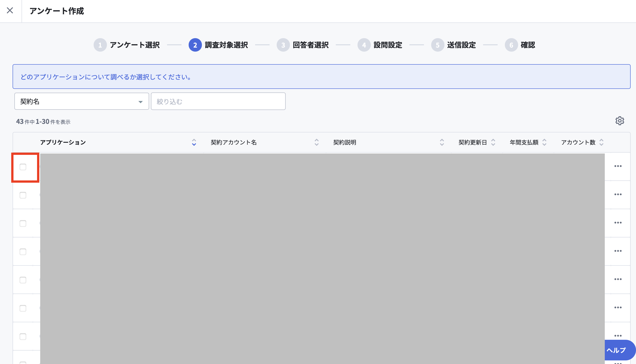Open more options menu for fourth row
The image size is (636, 364).
pos(618,251)
